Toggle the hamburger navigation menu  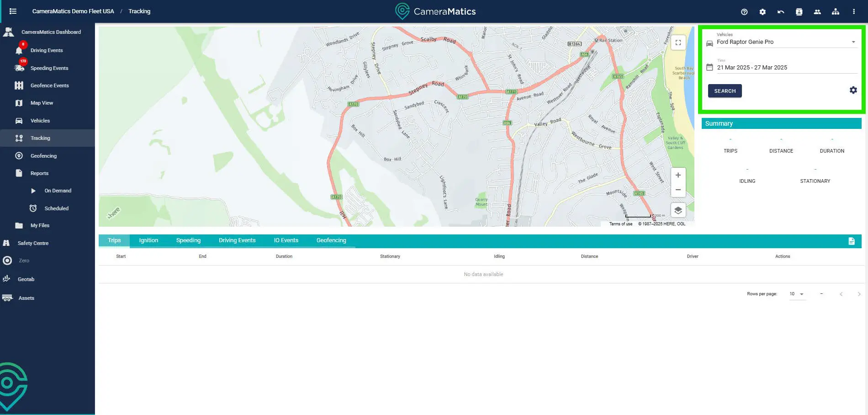coord(13,11)
